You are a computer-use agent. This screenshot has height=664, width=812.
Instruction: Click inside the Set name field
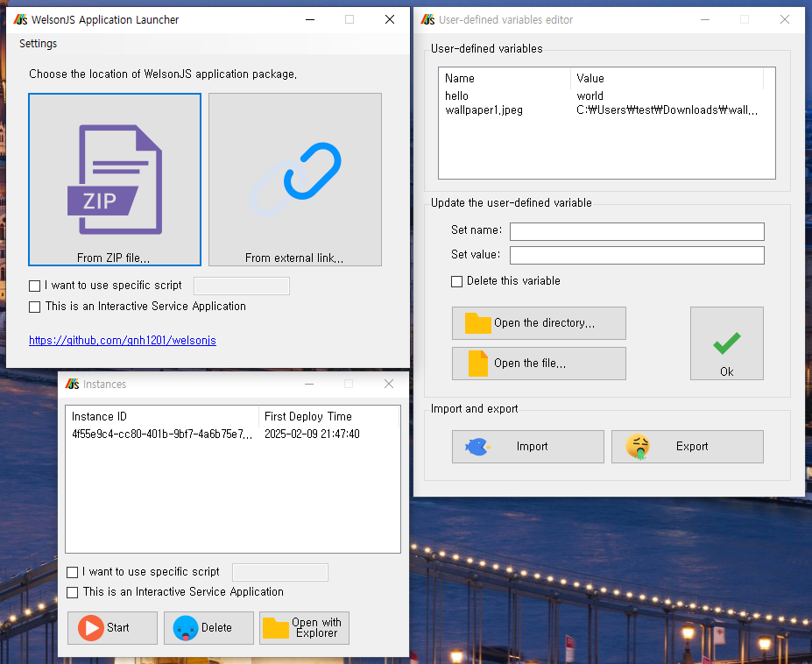[636, 231]
